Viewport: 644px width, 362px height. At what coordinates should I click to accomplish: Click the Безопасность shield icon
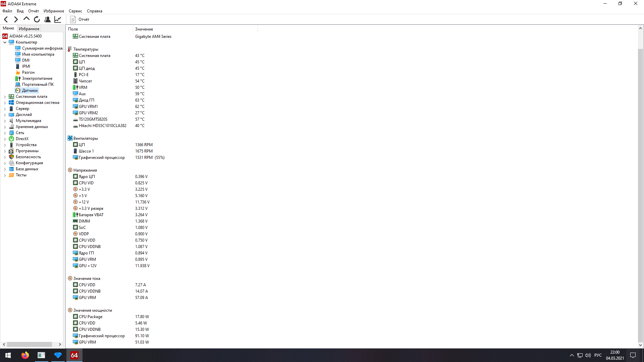pos(11,157)
